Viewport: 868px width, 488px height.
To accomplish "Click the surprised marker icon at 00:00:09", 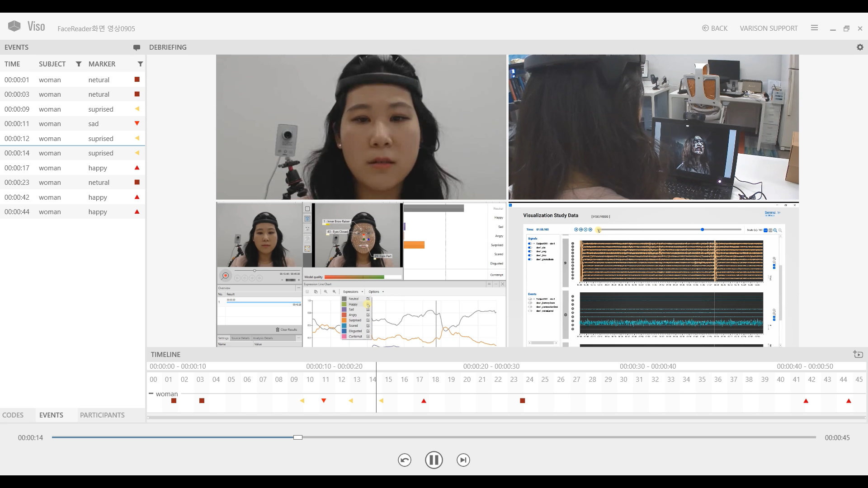I will point(137,109).
